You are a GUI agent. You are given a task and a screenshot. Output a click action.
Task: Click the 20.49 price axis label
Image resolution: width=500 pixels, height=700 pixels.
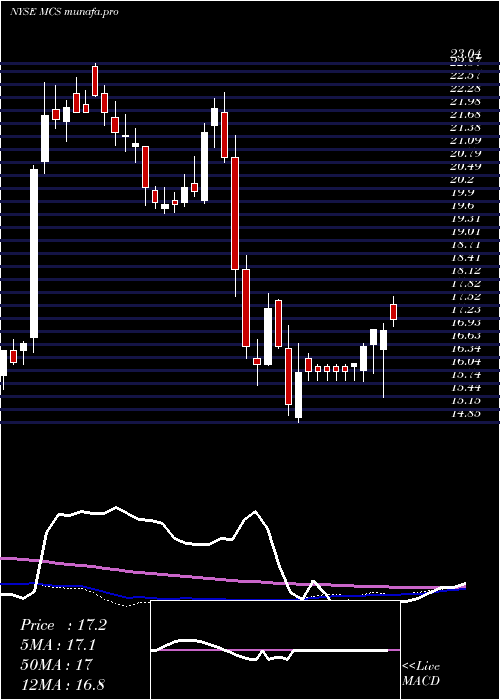tap(466, 167)
